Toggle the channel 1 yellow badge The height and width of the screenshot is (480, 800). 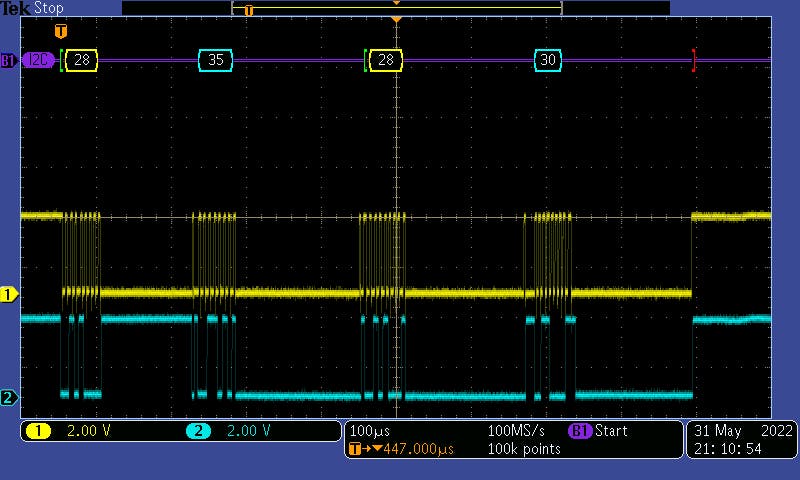coord(39,431)
